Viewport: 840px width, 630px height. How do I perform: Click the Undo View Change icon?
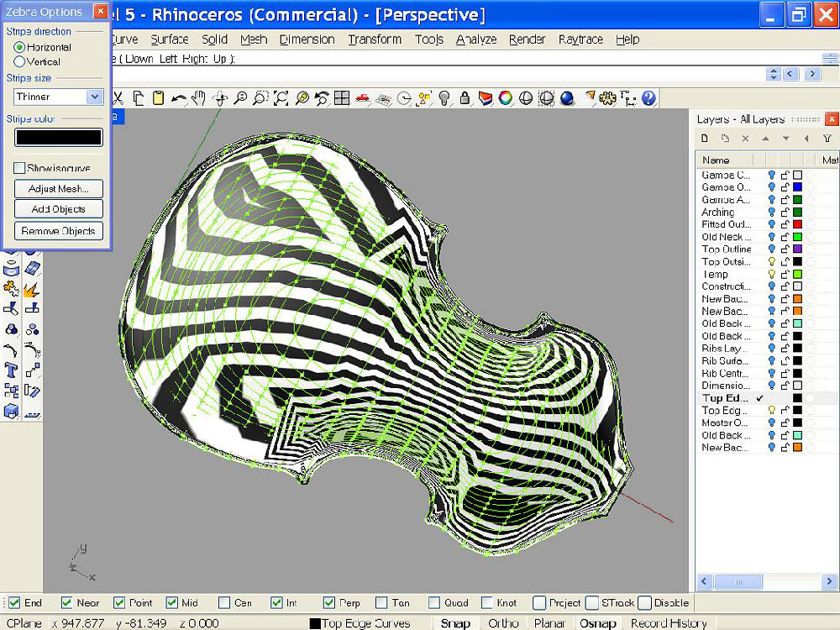pos(322,98)
